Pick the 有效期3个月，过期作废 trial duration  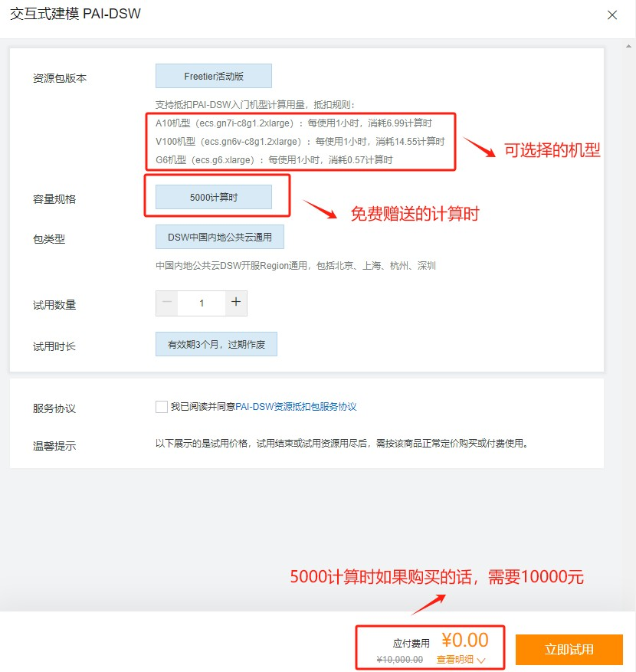[x=216, y=345]
